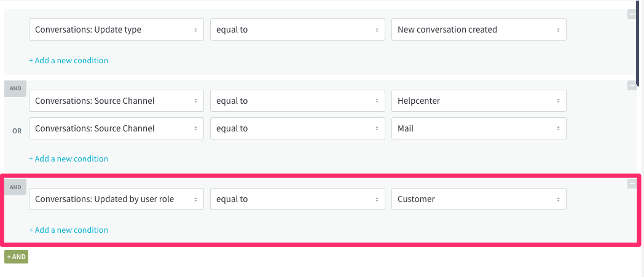The height and width of the screenshot is (277, 644).
Task: Change 'equal to' operator in Customer row
Action: (297, 199)
